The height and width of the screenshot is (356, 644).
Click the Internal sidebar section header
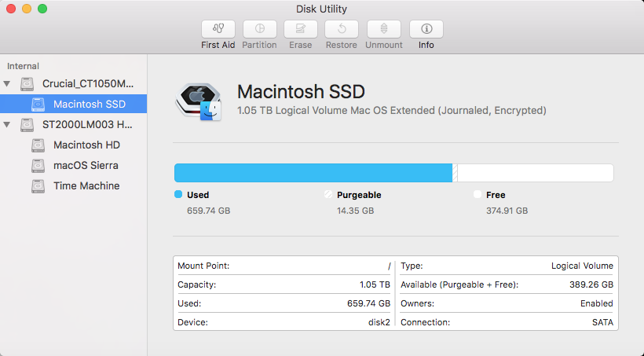click(23, 66)
